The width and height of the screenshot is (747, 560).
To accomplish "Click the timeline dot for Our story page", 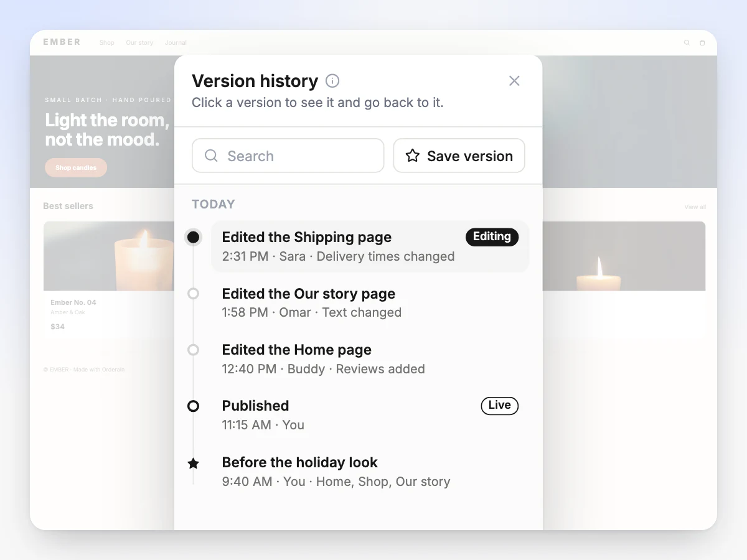I will (194, 294).
